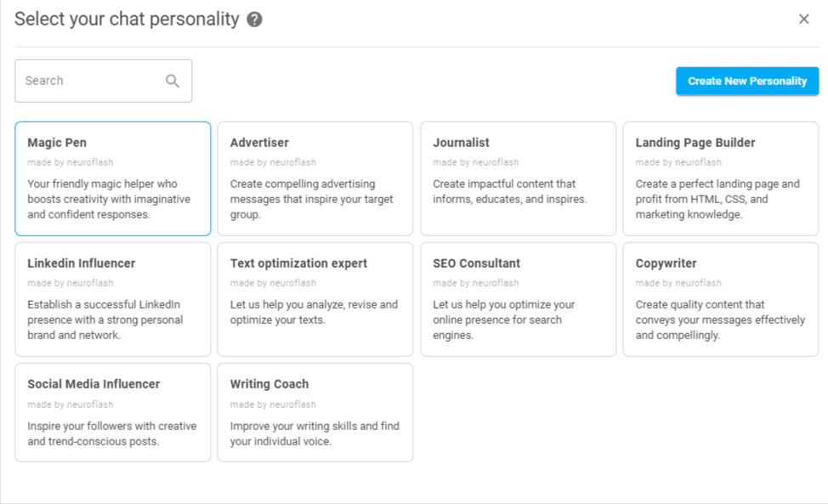The width and height of the screenshot is (828, 504).
Task: Pick the Landing Page Builder personality
Action: coord(720,178)
